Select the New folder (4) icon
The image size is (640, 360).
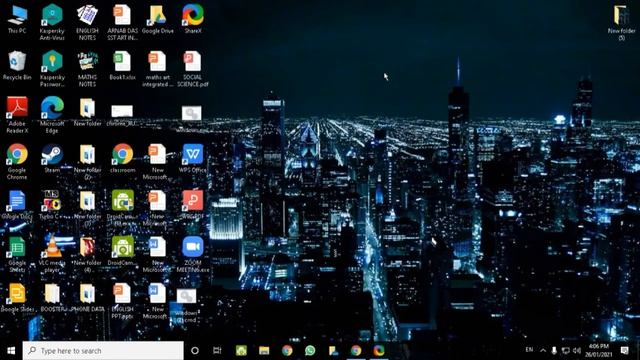click(x=87, y=254)
